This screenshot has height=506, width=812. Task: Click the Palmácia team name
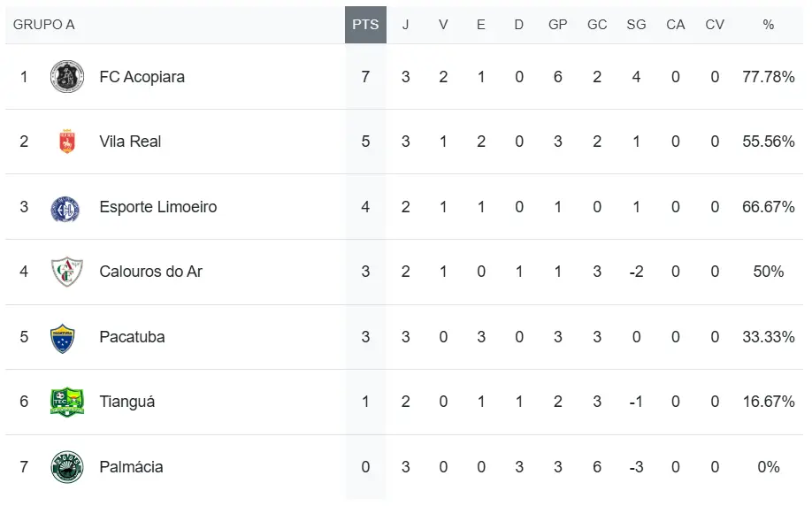(x=131, y=467)
